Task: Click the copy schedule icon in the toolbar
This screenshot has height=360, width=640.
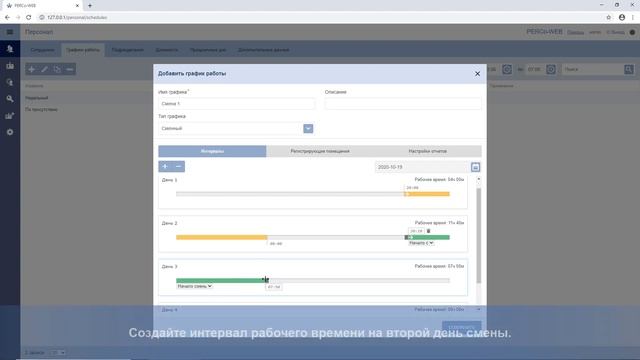Action: [x=57, y=69]
